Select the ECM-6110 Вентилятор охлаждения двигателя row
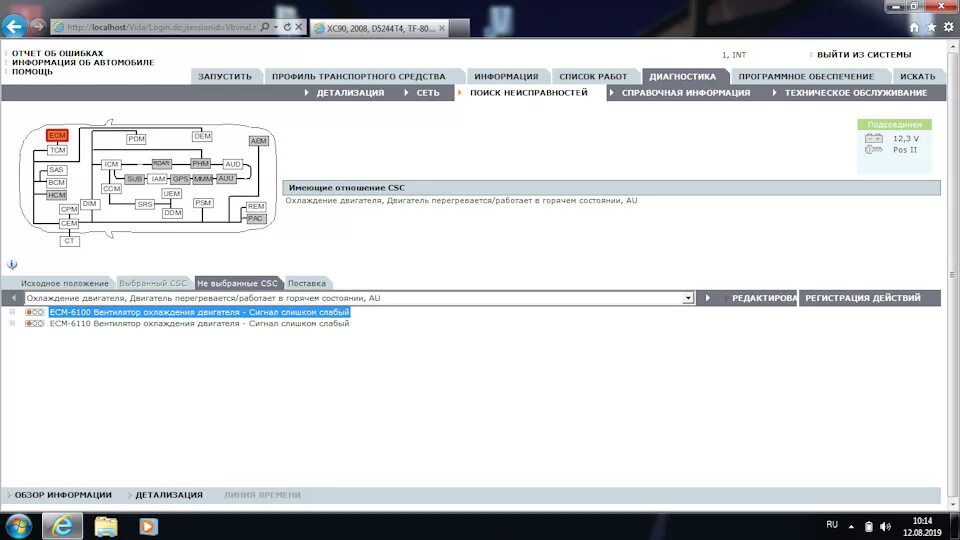Image resolution: width=960 pixels, height=540 pixels. (200, 323)
